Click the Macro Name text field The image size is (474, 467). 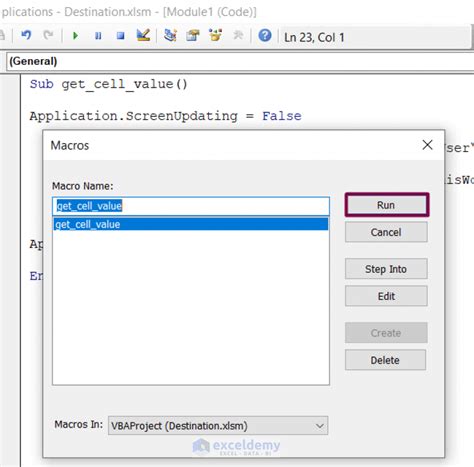191,206
